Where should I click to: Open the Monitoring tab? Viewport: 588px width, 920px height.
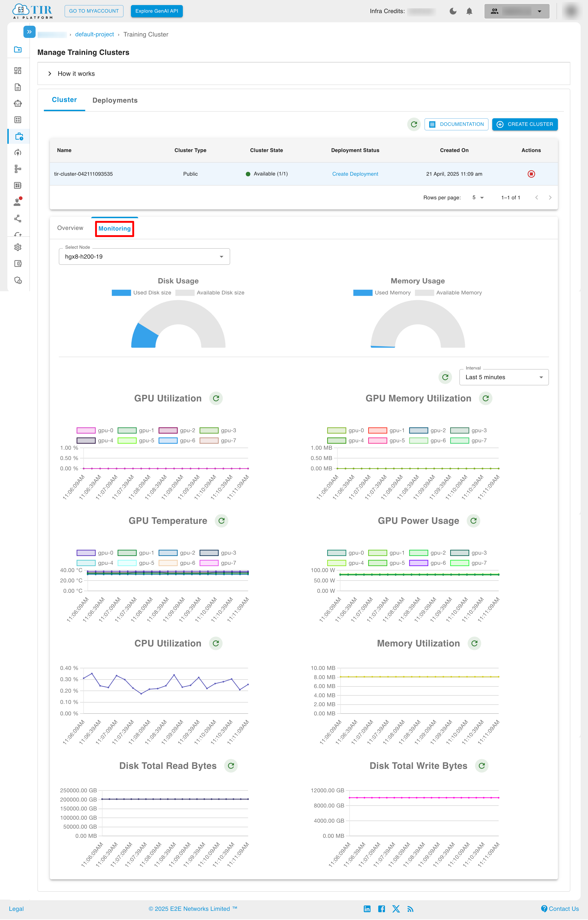tap(115, 229)
